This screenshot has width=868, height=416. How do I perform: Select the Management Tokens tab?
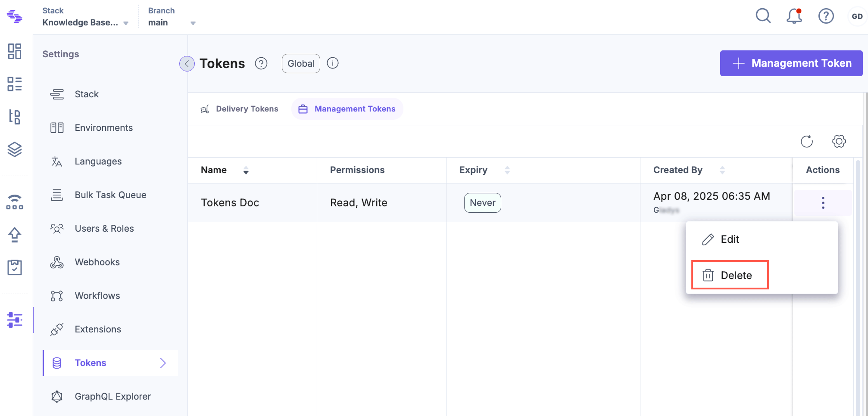click(x=347, y=109)
